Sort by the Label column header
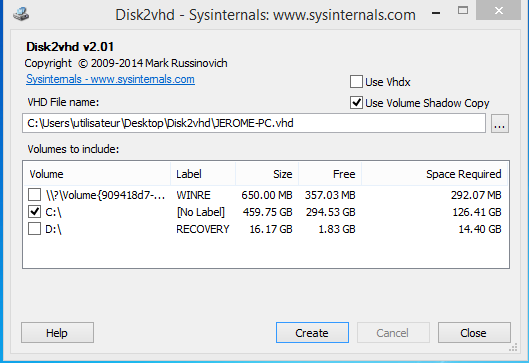The width and height of the screenshot is (529, 363). [x=203, y=174]
